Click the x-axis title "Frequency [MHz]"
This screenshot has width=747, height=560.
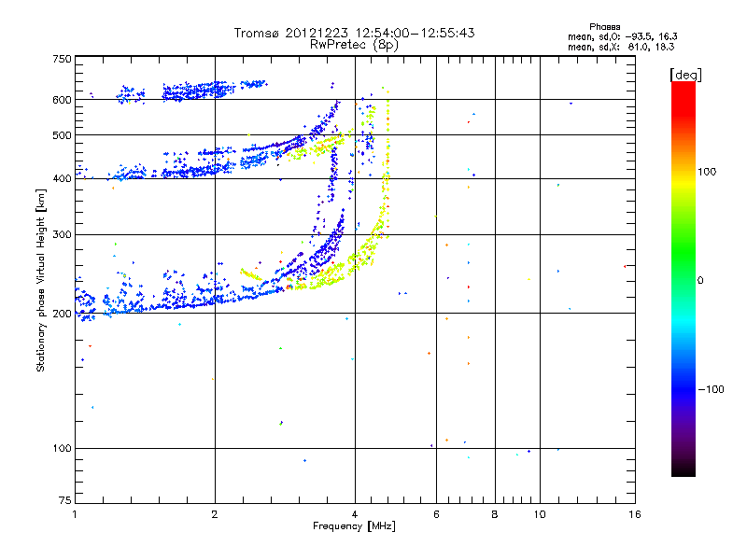[354, 526]
